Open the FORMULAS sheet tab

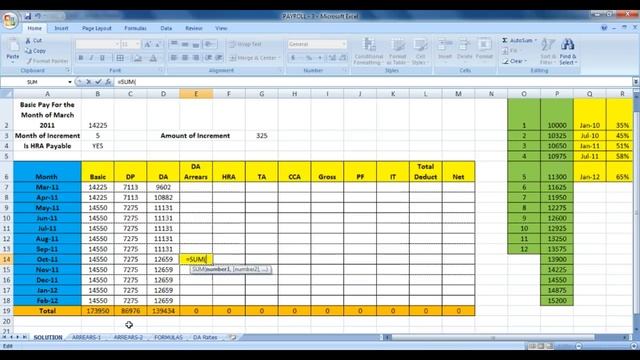click(x=168, y=337)
